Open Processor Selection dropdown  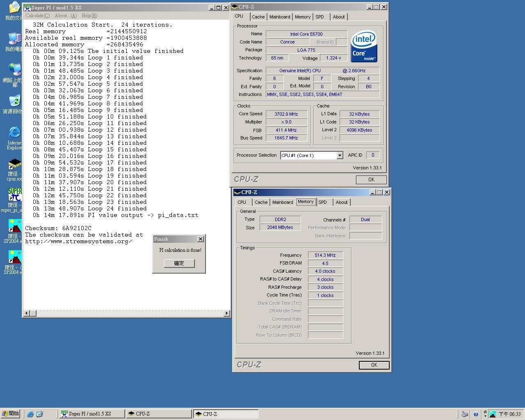340,155
